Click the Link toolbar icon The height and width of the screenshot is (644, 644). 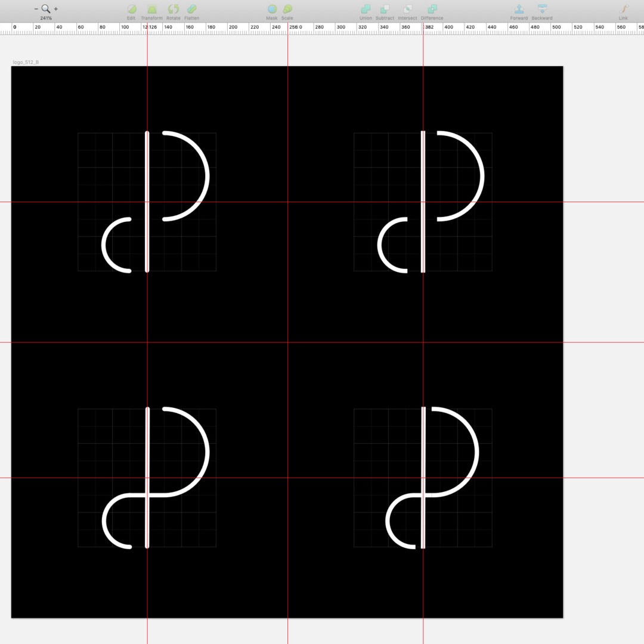coord(624,9)
